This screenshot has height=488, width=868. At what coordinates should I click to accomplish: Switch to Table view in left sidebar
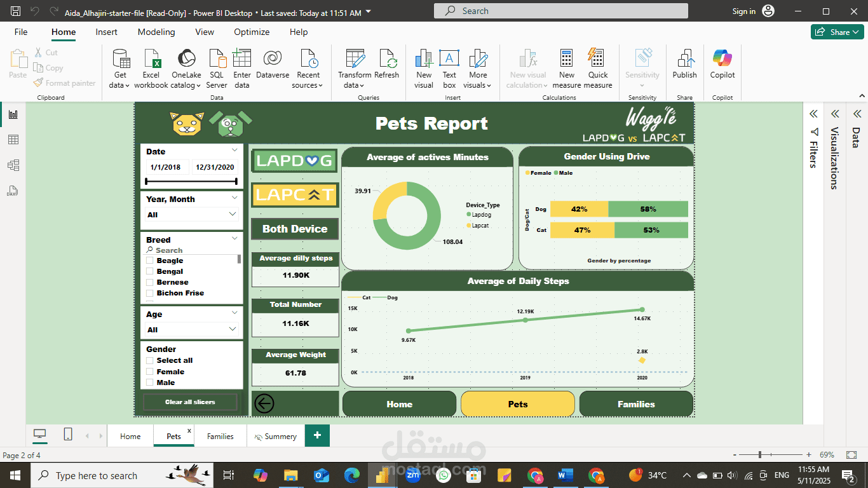tap(13, 140)
